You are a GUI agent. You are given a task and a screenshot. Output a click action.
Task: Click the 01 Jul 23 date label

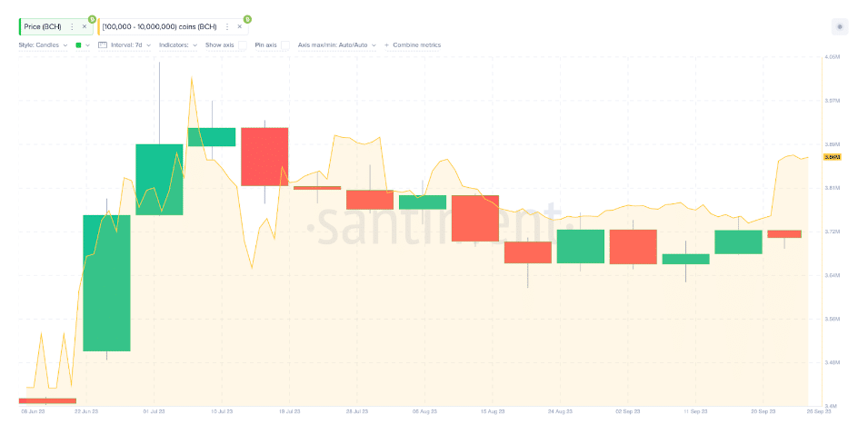(x=154, y=411)
